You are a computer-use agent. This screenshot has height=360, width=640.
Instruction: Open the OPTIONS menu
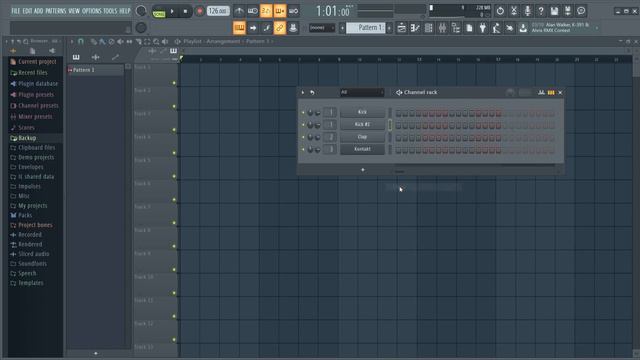click(x=91, y=11)
